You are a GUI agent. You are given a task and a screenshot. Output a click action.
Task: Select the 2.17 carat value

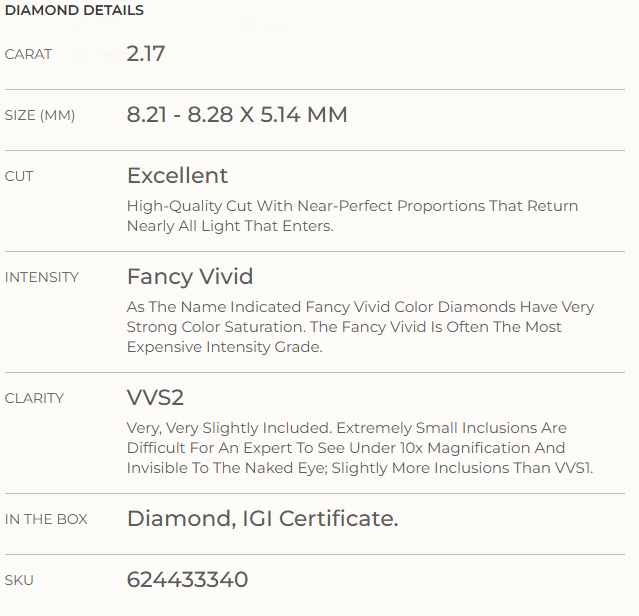[x=145, y=54]
